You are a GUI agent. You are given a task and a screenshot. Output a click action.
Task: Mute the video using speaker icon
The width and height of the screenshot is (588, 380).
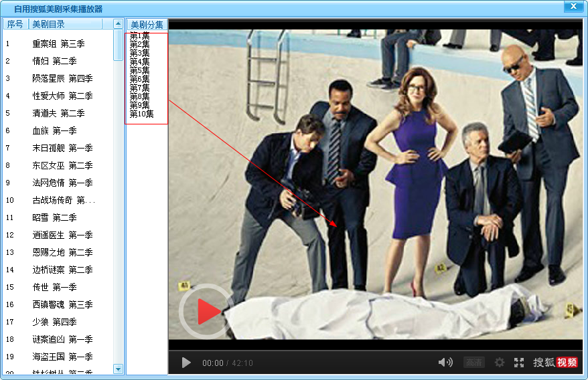(445, 363)
